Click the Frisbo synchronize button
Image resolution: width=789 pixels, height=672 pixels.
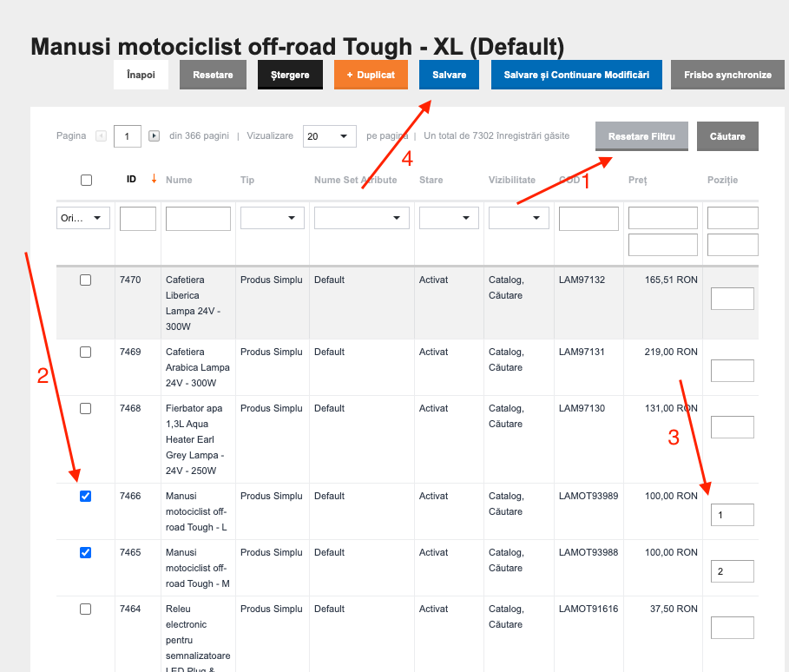tap(727, 75)
